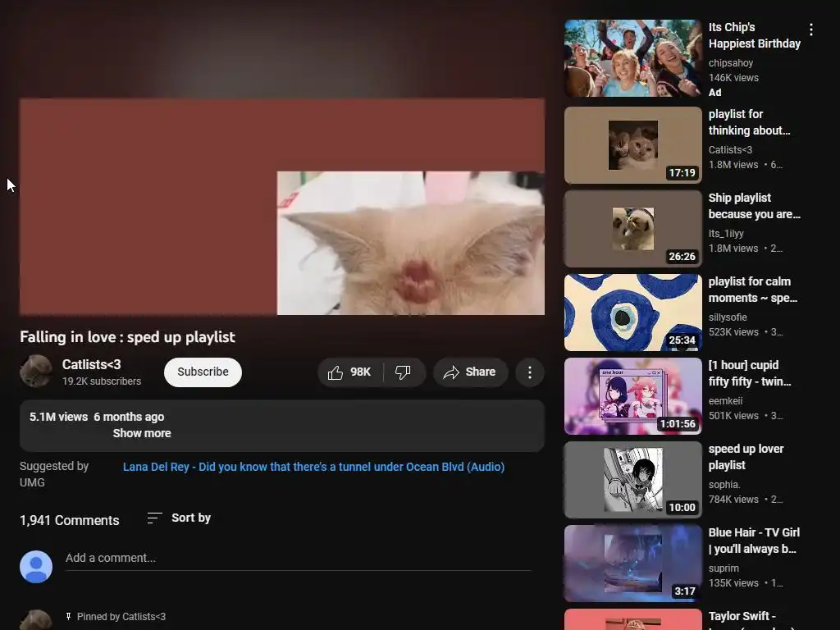The width and height of the screenshot is (840, 630).
Task: Open the three-dot more actions menu beside Share
Action: (x=530, y=372)
